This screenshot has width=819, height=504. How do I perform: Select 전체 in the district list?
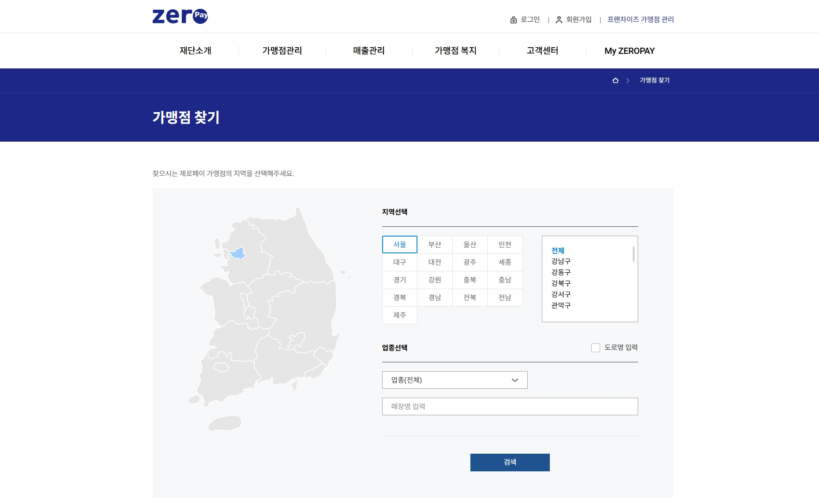559,250
